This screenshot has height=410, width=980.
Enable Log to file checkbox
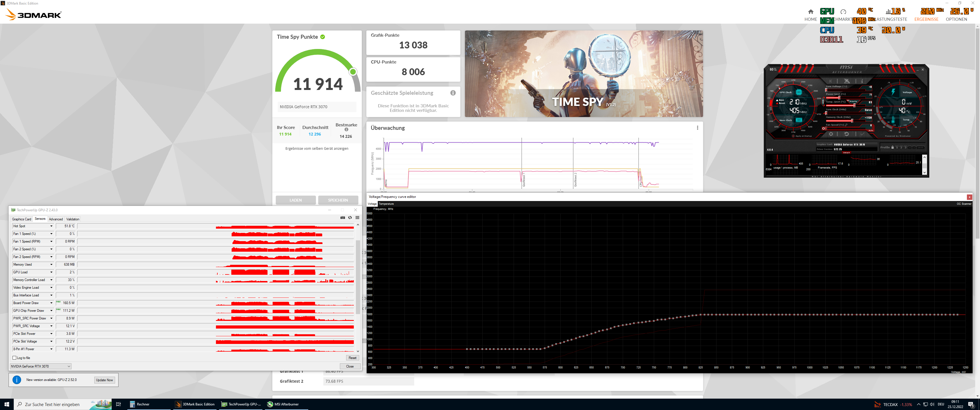(x=15, y=358)
